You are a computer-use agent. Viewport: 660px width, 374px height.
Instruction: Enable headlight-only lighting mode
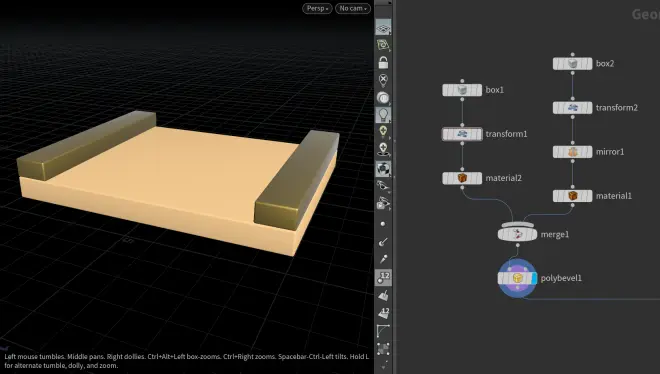point(383,98)
